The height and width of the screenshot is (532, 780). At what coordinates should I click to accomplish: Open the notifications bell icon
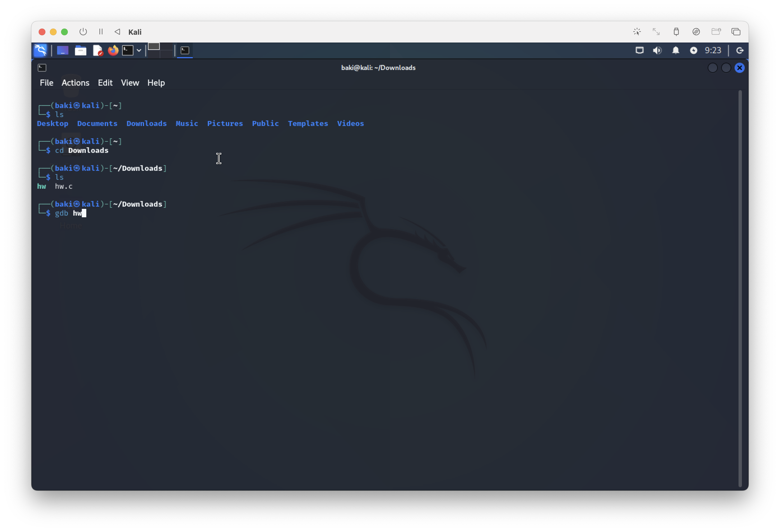point(675,50)
